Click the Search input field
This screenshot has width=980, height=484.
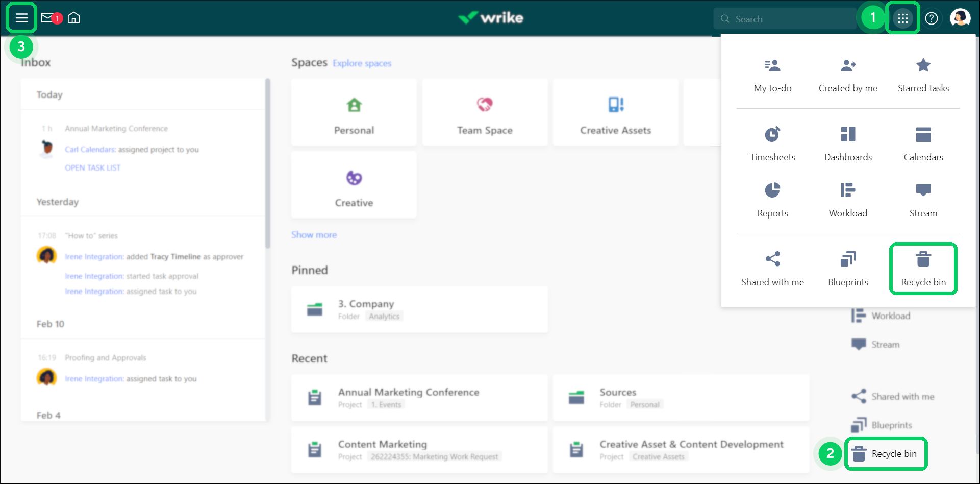(786, 18)
